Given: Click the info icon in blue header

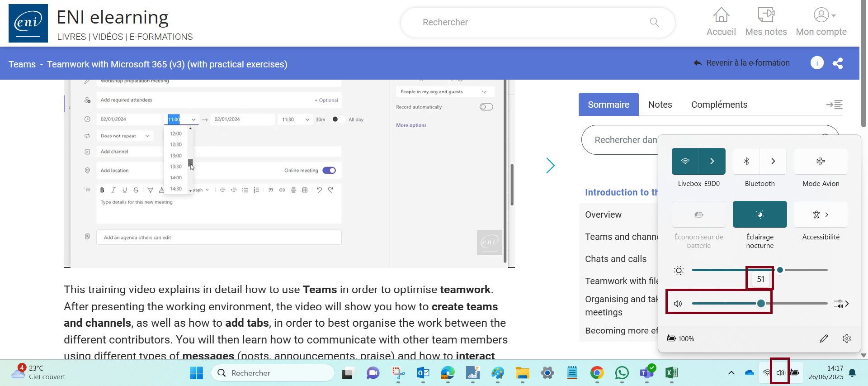Looking at the screenshot, I should tap(817, 63).
